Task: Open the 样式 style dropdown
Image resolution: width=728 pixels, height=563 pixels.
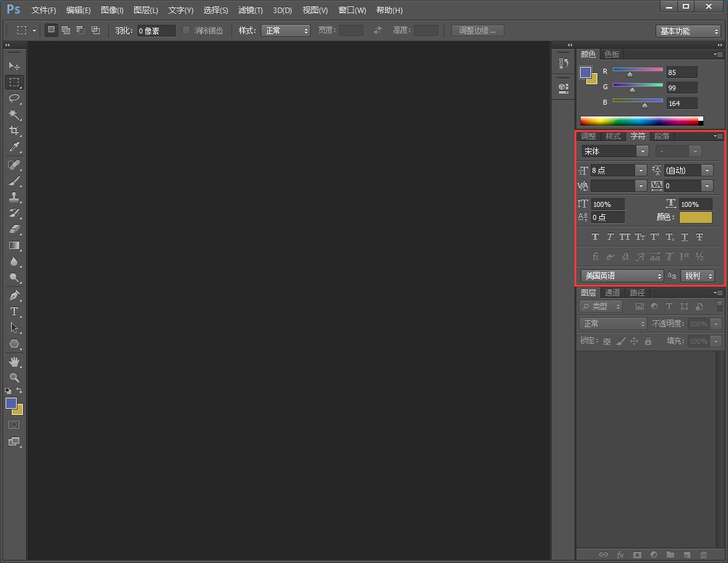Action: (285, 30)
